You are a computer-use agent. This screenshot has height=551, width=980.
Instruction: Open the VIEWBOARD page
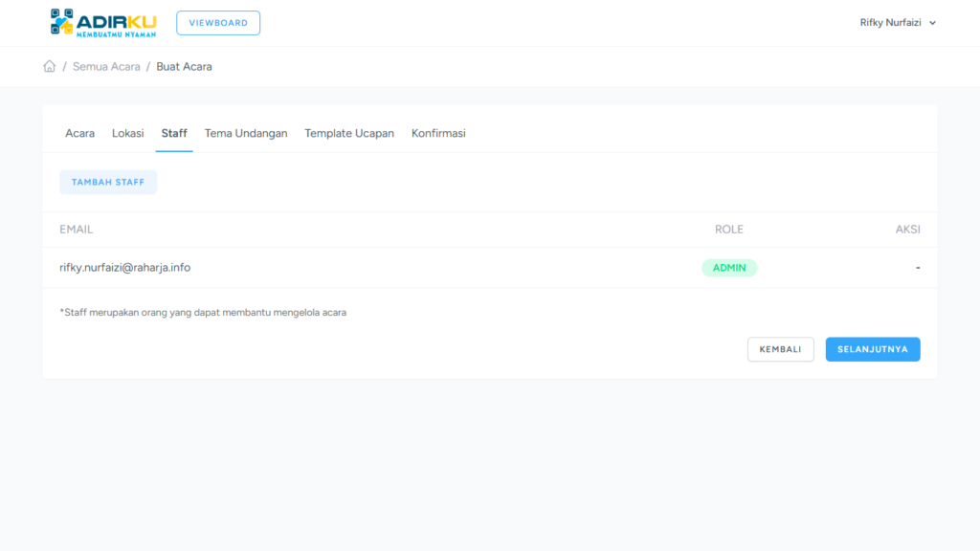click(x=218, y=23)
